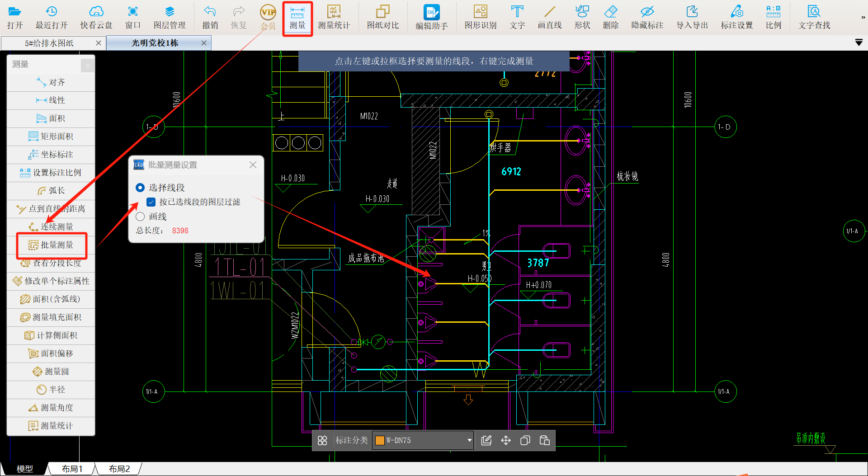Click the orange W-DN75 color swatch
Screen dimensions: 868x476
[x=380, y=440]
